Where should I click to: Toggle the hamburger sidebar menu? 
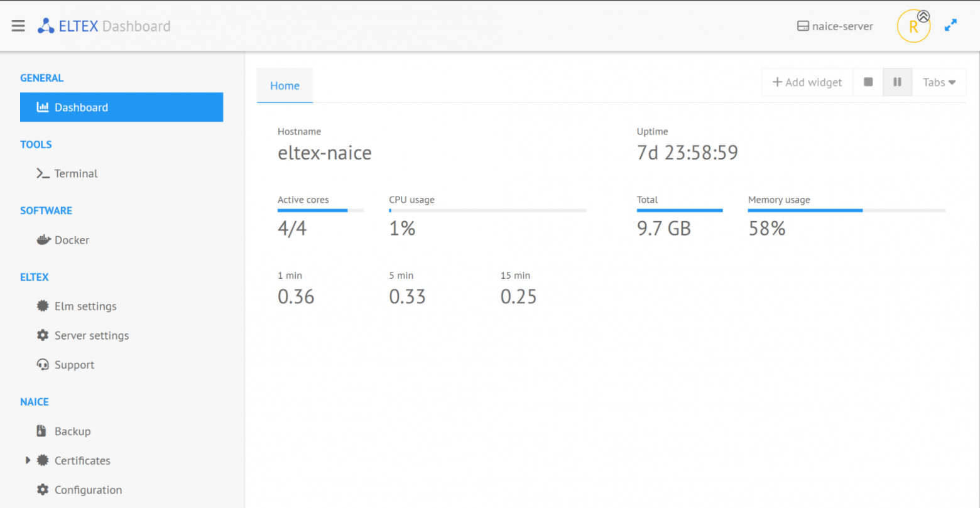coord(18,26)
